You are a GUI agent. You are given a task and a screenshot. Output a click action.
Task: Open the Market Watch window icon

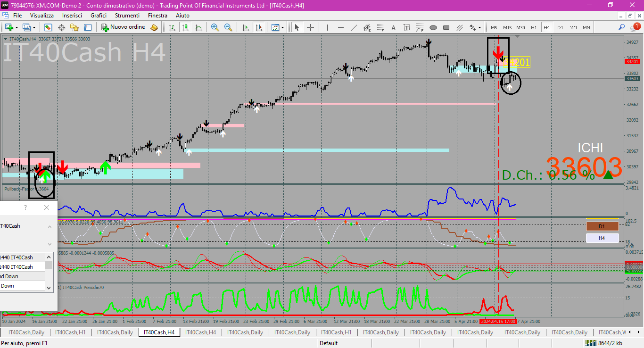pyautogui.click(x=48, y=27)
